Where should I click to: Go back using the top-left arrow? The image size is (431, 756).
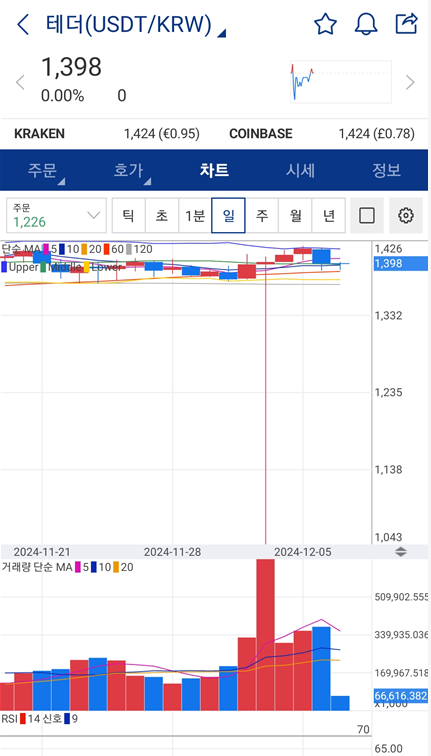[x=23, y=24]
